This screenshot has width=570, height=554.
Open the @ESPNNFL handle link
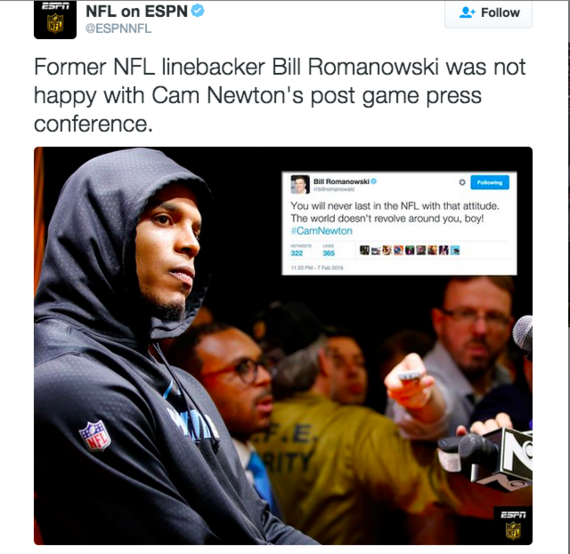pos(118,28)
